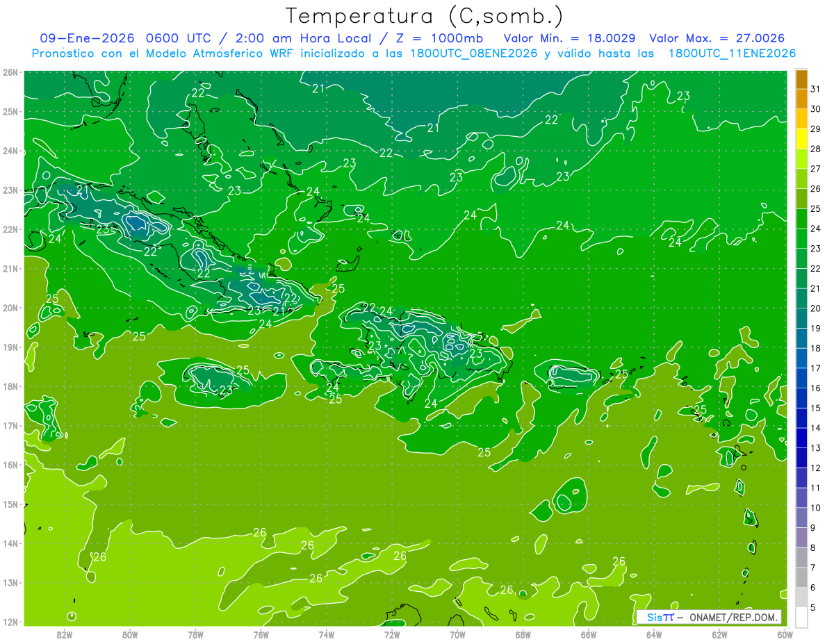This screenshot has height=644, width=834.
Task: Click the 21N latitude axis label
Action: point(10,268)
